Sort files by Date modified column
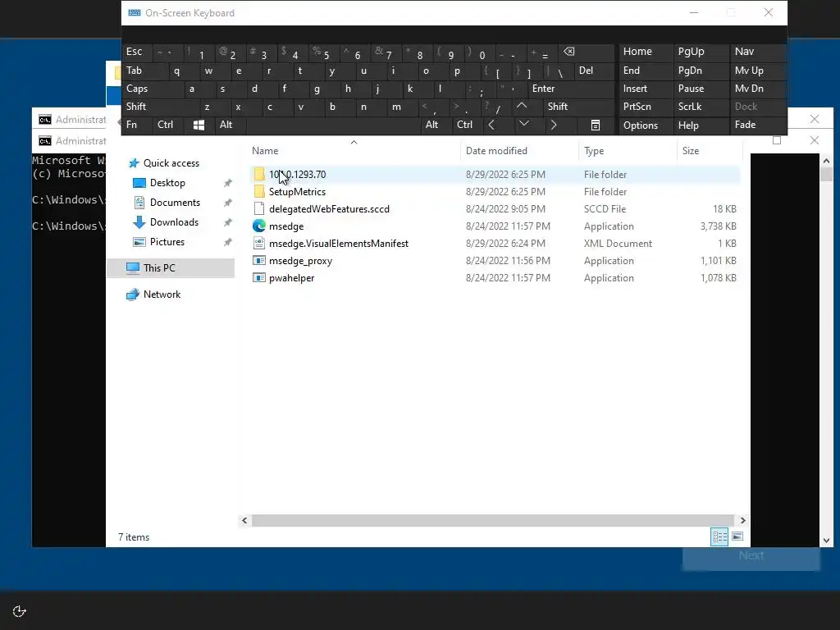The width and height of the screenshot is (840, 630). click(x=496, y=151)
